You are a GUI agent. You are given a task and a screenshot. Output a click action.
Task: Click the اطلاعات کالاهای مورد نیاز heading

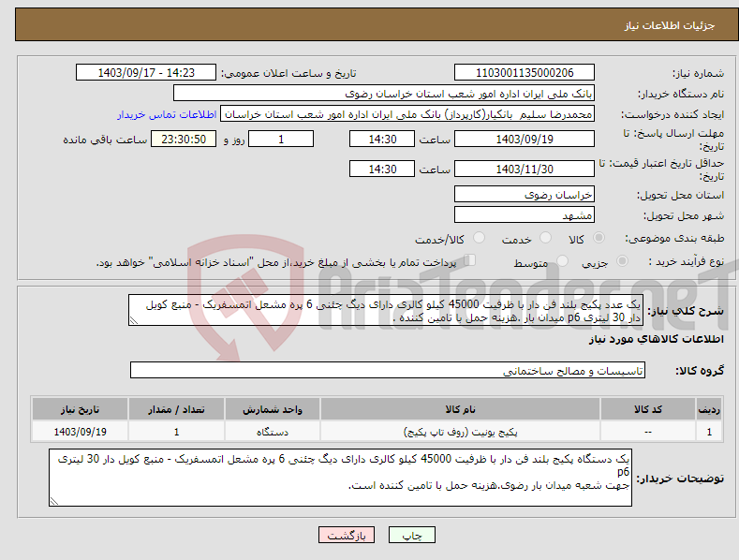(x=656, y=339)
